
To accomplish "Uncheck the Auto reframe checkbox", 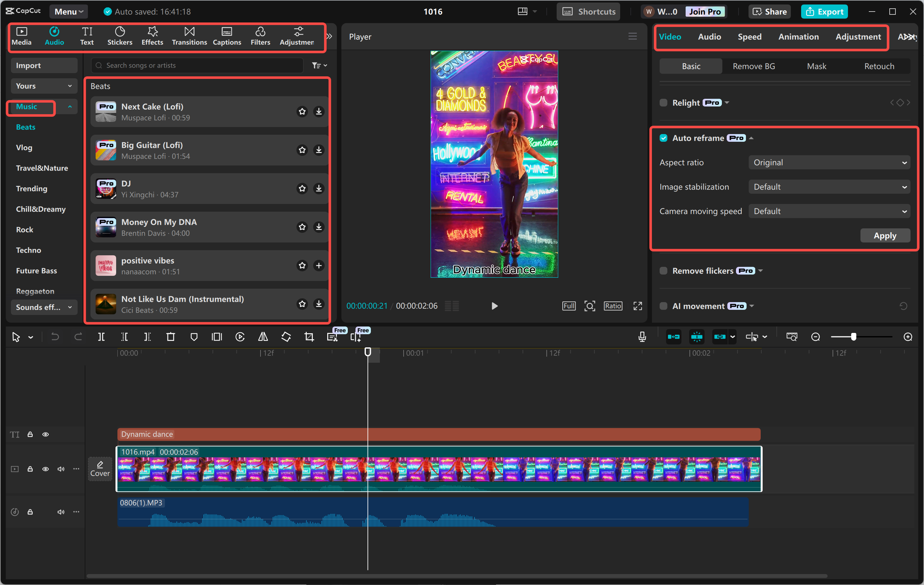I will coord(663,138).
